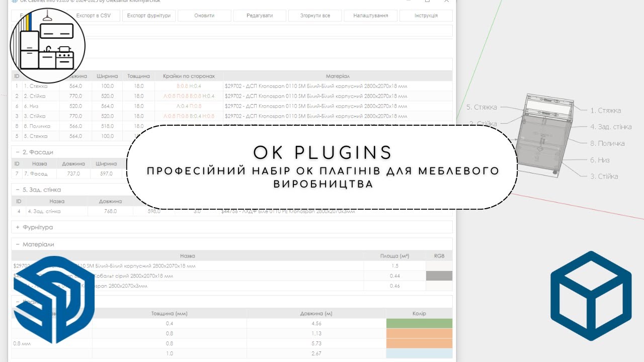
Task: Click the 4. Зад. стінка label in the 3D view
Action: pos(611,127)
